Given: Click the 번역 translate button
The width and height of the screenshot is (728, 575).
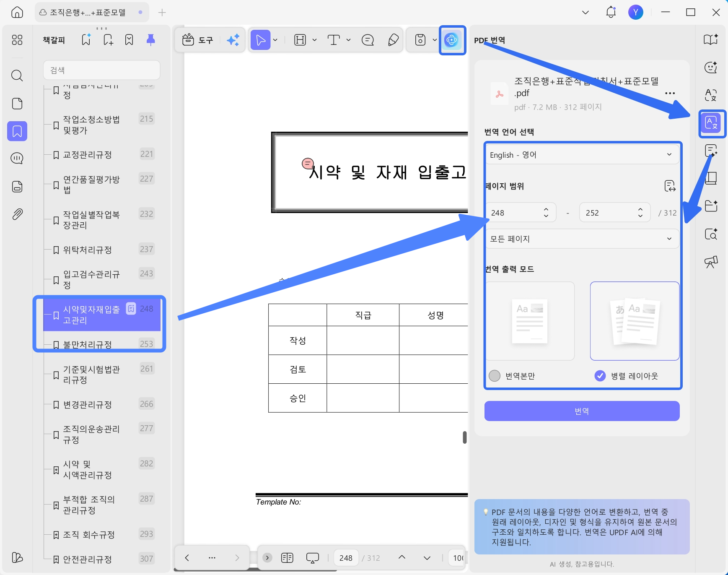Looking at the screenshot, I should (x=582, y=411).
